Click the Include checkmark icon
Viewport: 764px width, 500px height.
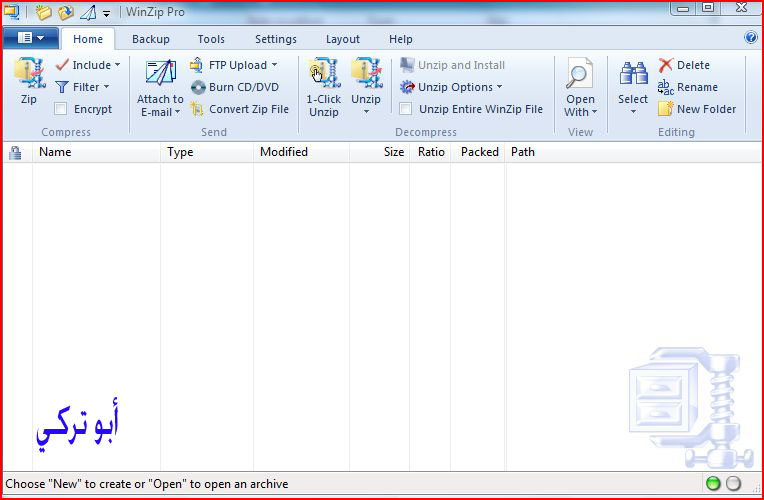pos(62,64)
